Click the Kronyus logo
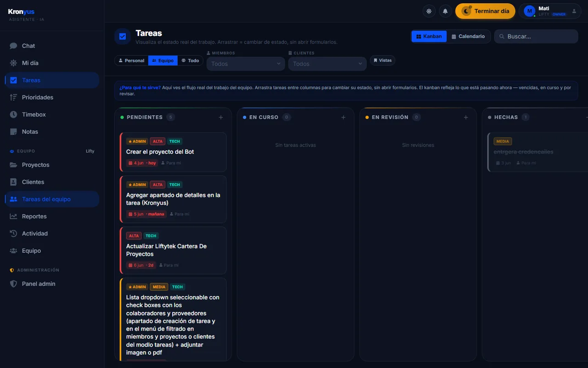 coord(22,11)
